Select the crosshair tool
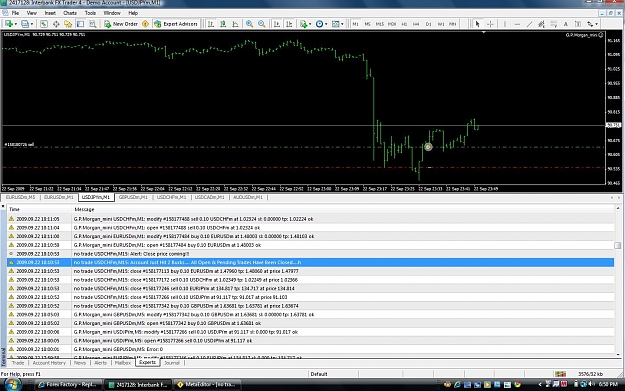Viewport: 625px width, 391px height. pos(490,24)
